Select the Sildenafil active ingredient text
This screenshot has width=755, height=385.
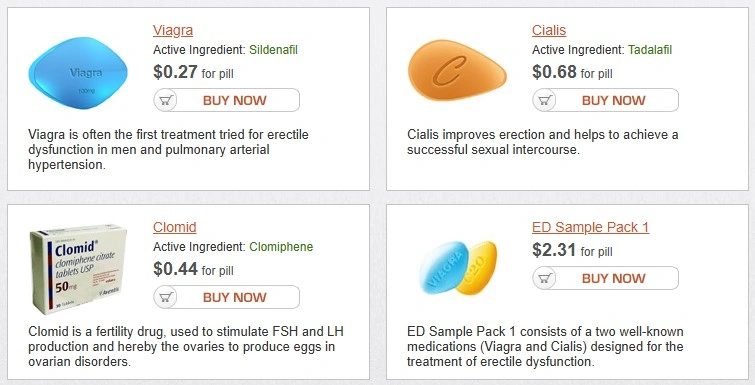pyautogui.click(x=273, y=50)
